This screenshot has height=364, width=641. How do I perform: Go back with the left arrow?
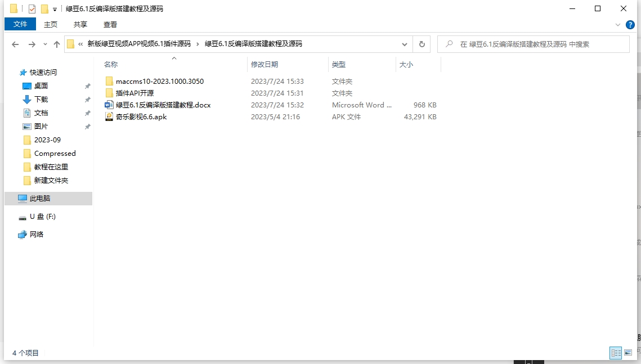coord(15,44)
